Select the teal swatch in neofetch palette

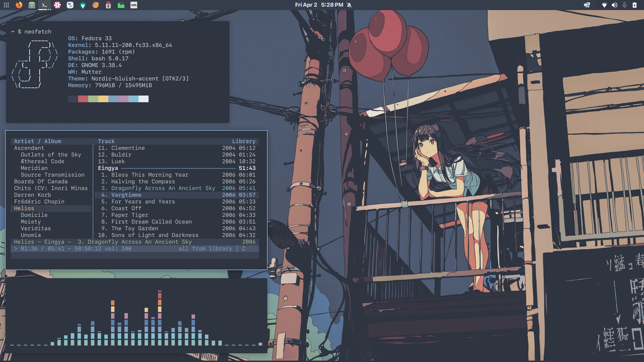[x=133, y=99]
